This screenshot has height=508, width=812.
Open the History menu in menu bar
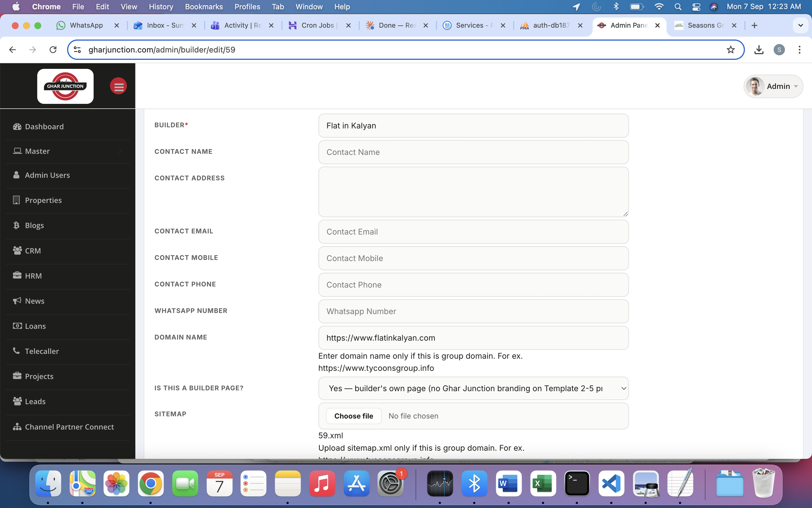click(x=161, y=7)
